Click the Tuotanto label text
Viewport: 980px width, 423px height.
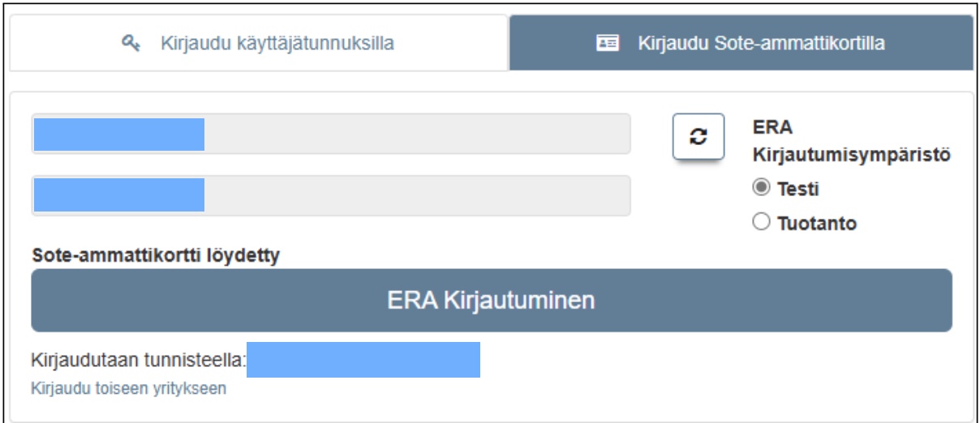(817, 223)
